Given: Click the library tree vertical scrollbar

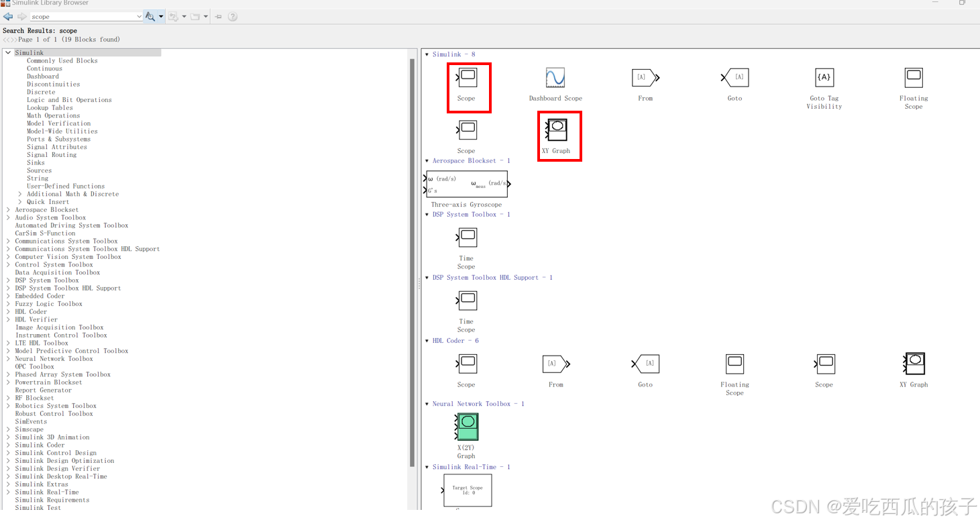Looking at the screenshot, I should click(x=412, y=263).
